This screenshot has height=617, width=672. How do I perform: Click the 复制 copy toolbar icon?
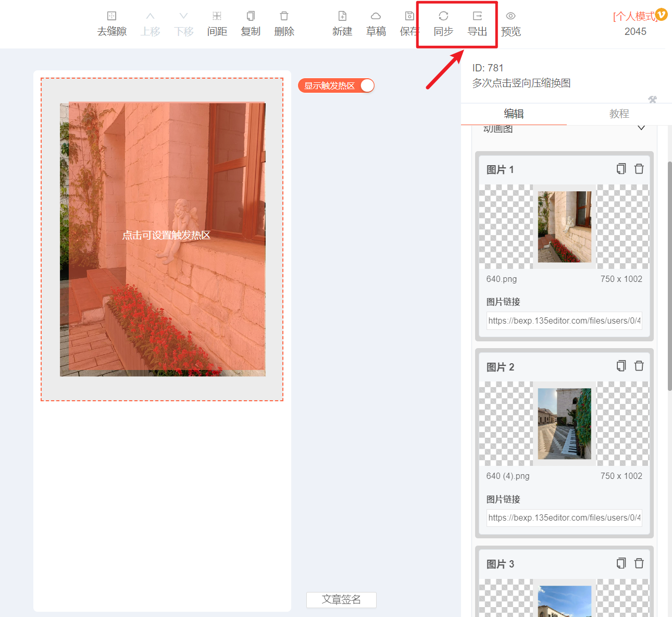pyautogui.click(x=251, y=24)
